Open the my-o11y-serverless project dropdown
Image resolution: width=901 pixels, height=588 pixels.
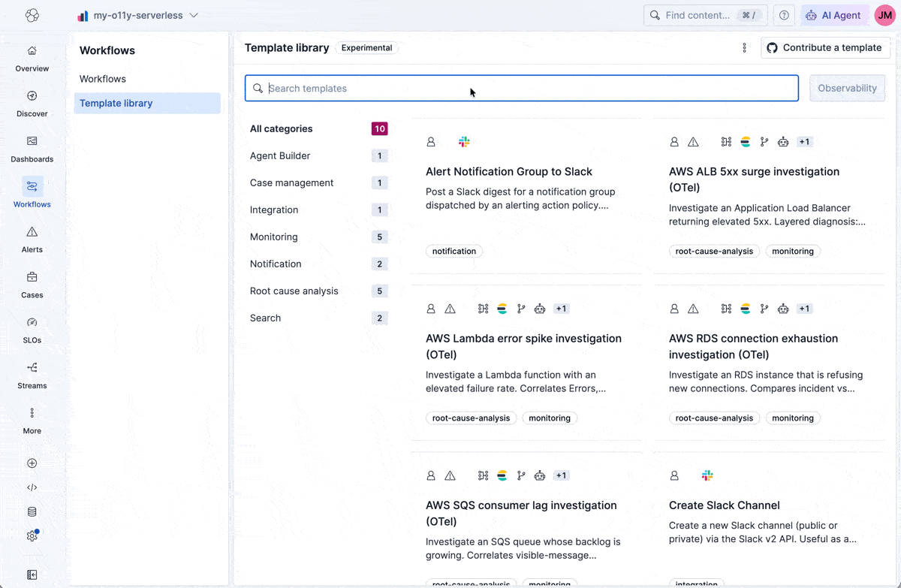[138, 15]
